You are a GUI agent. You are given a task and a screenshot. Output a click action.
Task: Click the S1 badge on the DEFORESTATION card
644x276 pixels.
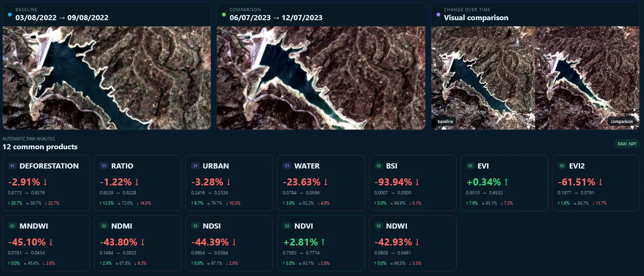[x=13, y=166]
